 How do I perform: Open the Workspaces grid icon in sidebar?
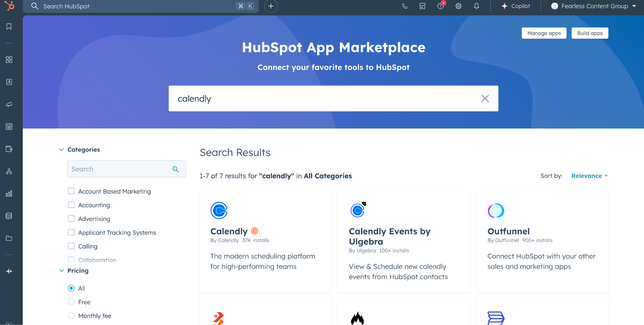pos(9,60)
